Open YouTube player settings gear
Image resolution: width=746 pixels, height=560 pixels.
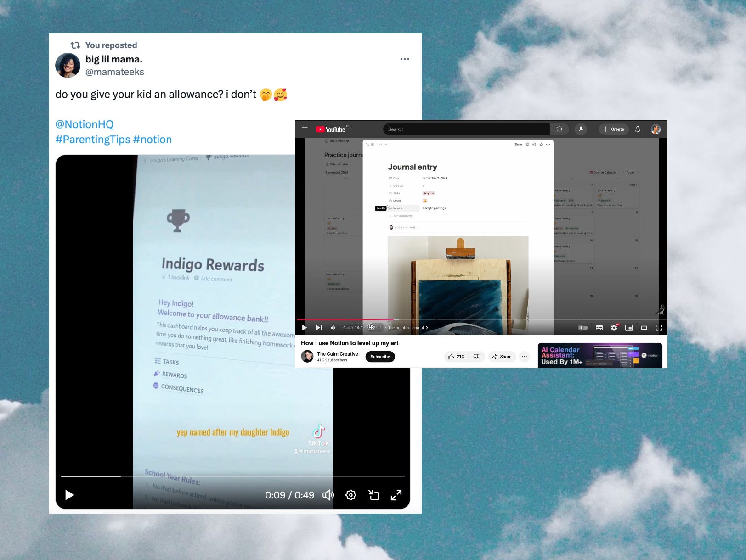tap(614, 328)
